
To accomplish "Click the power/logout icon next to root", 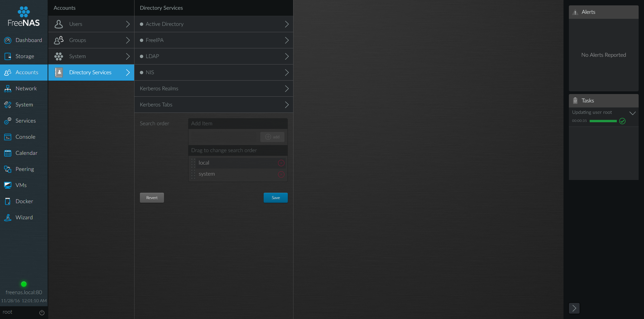I will (x=42, y=312).
